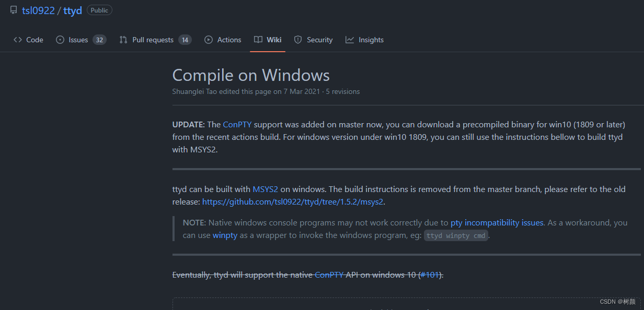View the 5 revisions history
Screen dimensions: 644x310
pyautogui.click(x=342, y=91)
